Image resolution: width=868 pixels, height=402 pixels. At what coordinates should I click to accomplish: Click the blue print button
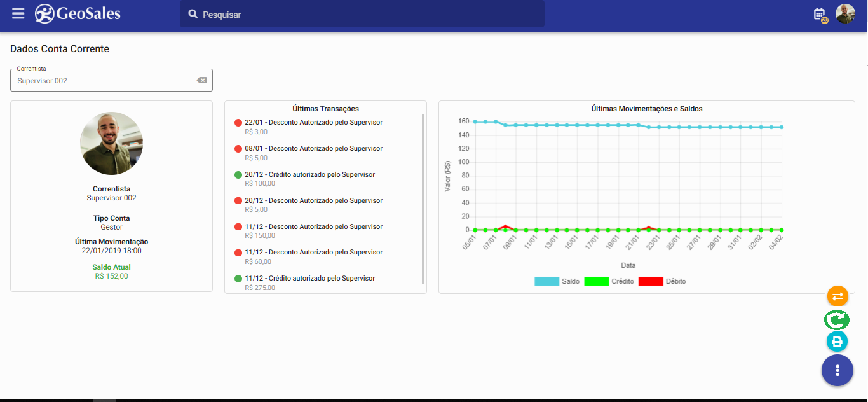[x=837, y=342]
